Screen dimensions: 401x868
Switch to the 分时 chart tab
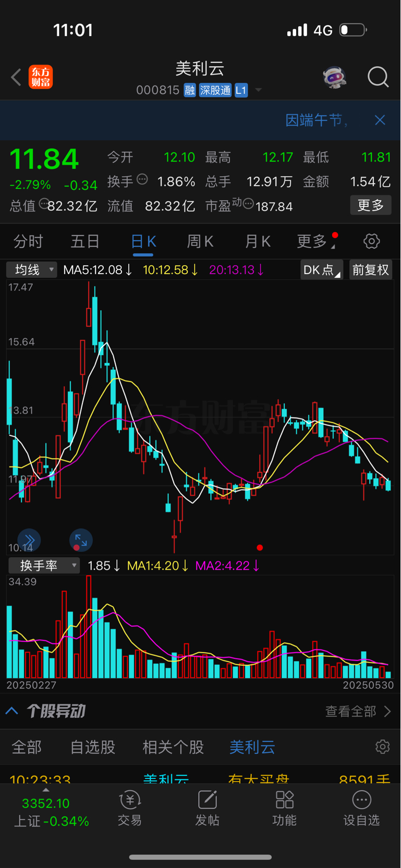(x=29, y=241)
